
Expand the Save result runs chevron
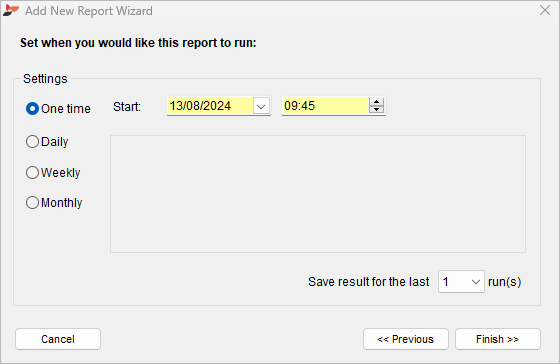[x=475, y=282]
